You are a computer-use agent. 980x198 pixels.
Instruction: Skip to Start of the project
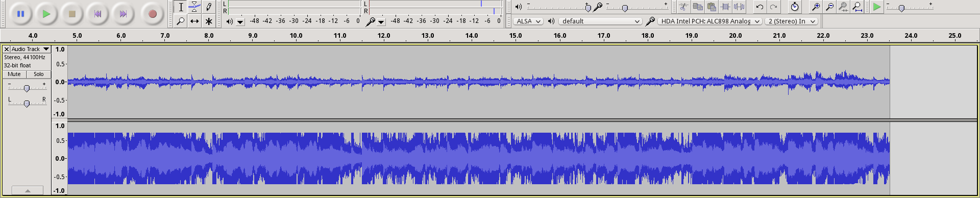click(x=97, y=14)
